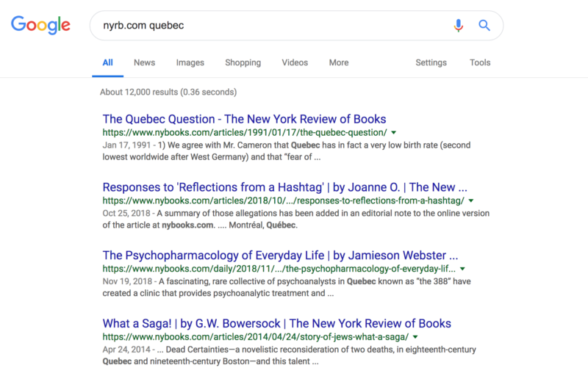Open the Google logo homepage link
The image size is (588, 376).
click(x=40, y=25)
